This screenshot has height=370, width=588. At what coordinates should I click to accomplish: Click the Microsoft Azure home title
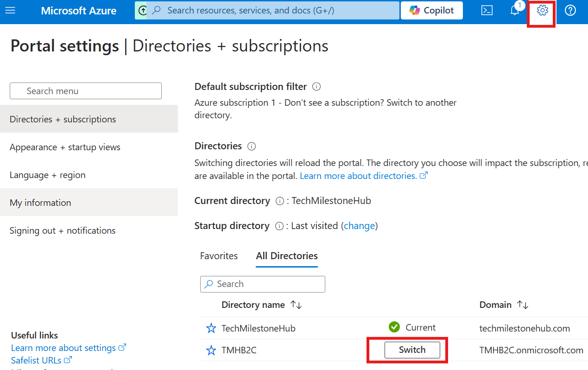79,10
